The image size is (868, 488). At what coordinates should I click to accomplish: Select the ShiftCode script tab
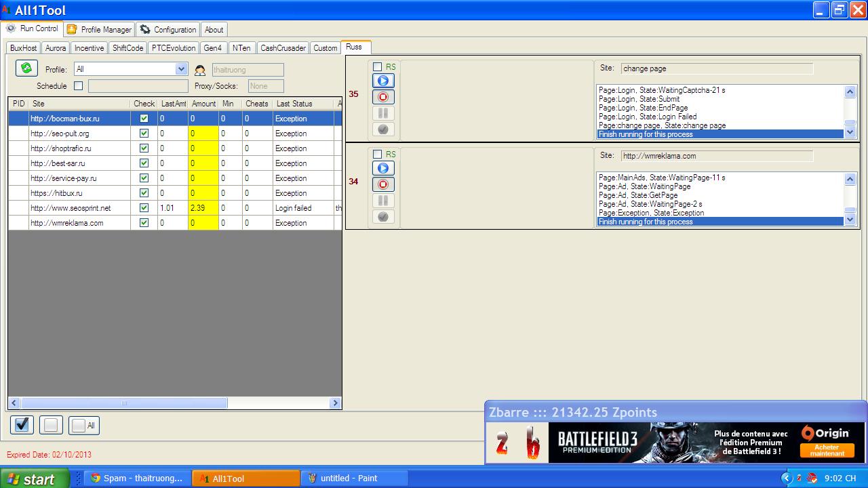(128, 48)
